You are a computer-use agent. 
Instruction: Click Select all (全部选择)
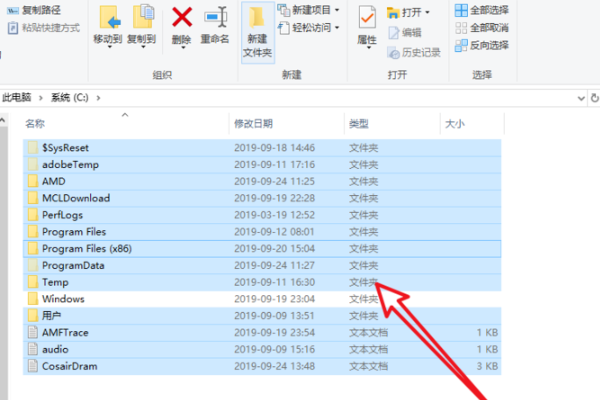pos(482,10)
